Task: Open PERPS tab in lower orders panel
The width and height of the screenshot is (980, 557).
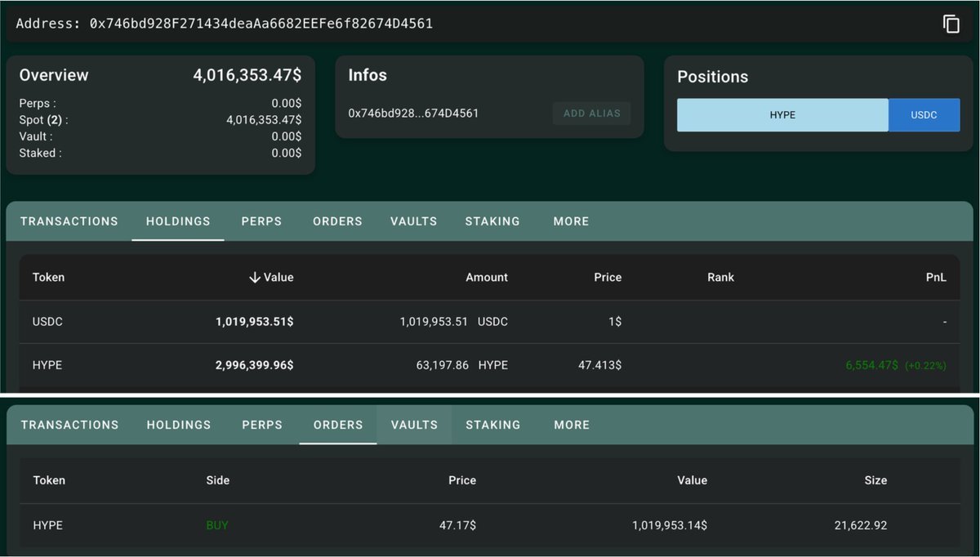Action: click(x=262, y=425)
